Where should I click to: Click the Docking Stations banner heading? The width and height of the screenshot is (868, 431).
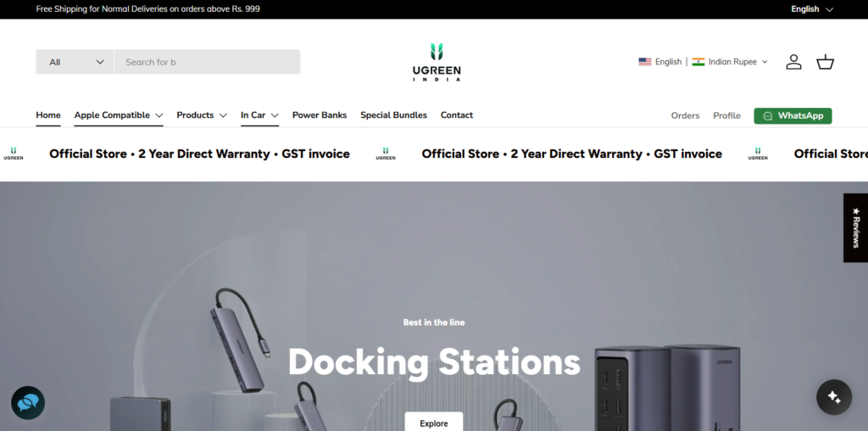point(434,361)
